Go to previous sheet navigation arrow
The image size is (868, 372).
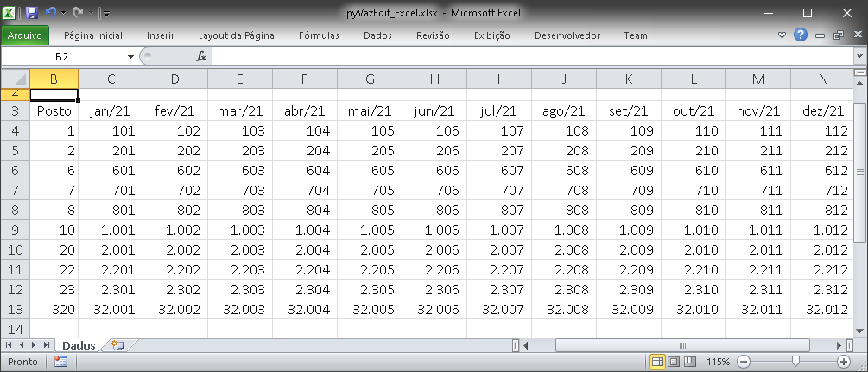click(22, 345)
